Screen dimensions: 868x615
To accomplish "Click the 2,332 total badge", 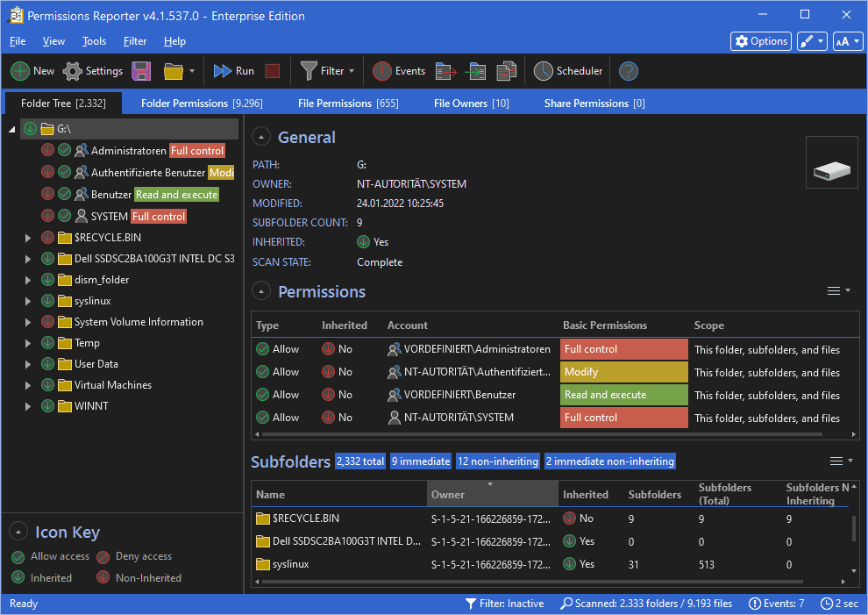I will tap(360, 461).
